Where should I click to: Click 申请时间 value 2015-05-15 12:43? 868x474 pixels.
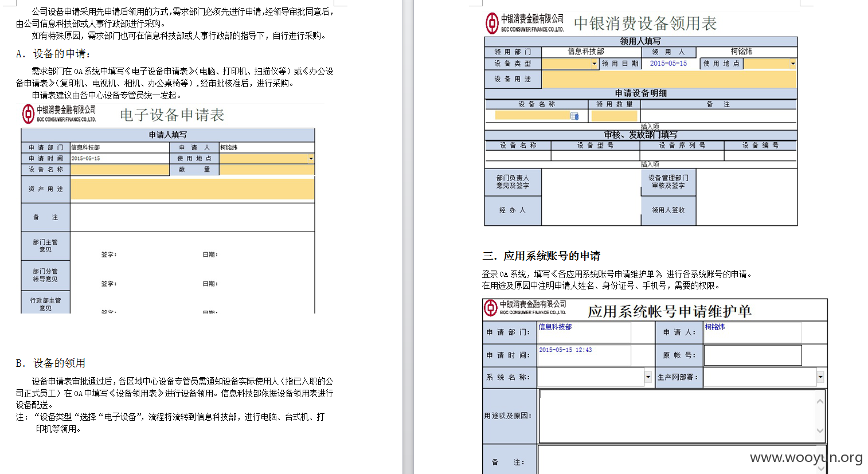click(x=565, y=350)
